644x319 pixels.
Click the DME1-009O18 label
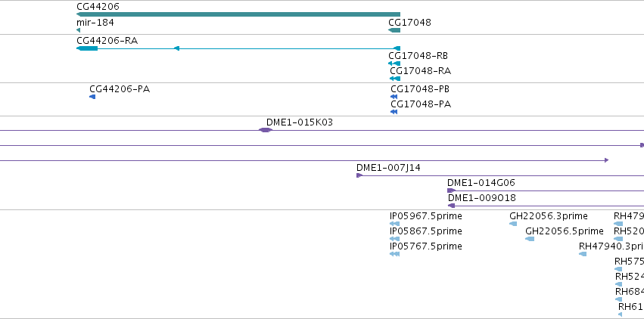pyautogui.click(x=482, y=198)
